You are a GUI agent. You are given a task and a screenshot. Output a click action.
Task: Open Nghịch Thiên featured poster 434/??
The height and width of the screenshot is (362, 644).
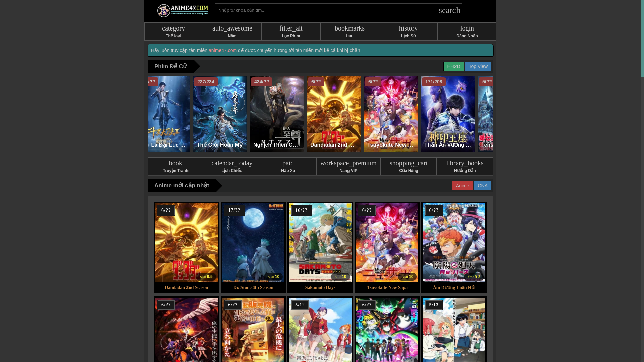click(x=277, y=114)
